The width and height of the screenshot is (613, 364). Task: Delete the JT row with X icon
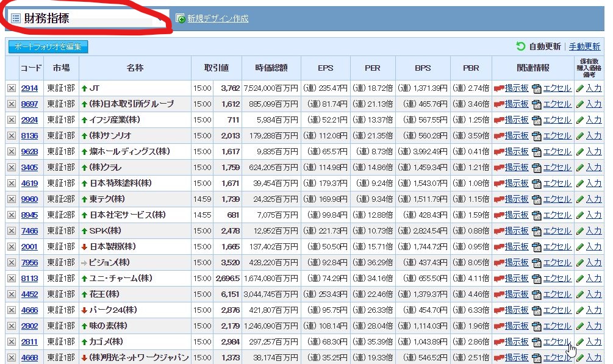coord(12,88)
